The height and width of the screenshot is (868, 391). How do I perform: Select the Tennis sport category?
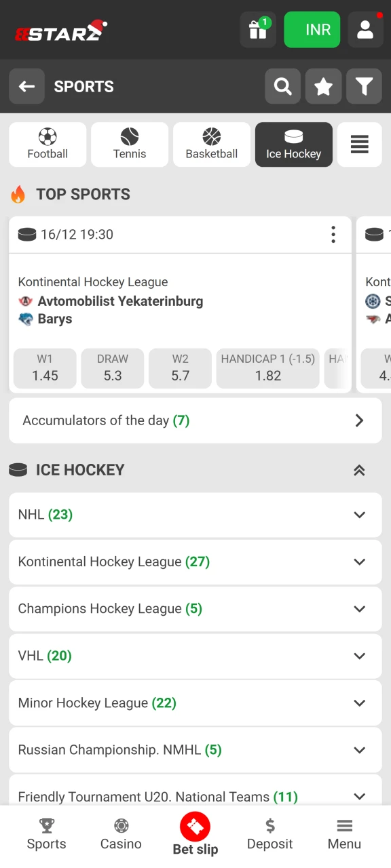(x=129, y=144)
